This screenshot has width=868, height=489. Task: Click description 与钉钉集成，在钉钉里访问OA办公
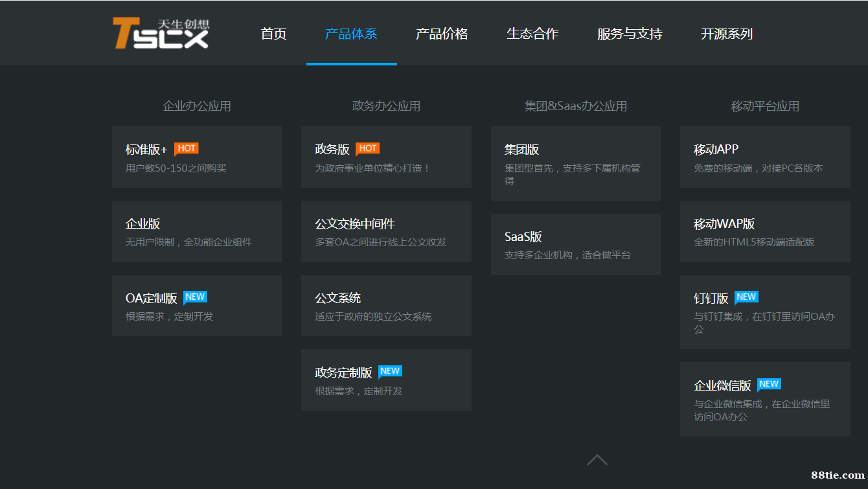click(764, 323)
